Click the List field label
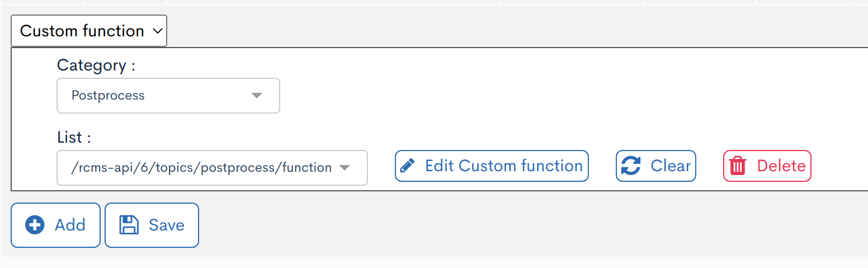 pyautogui.click(x=74, y=137)
